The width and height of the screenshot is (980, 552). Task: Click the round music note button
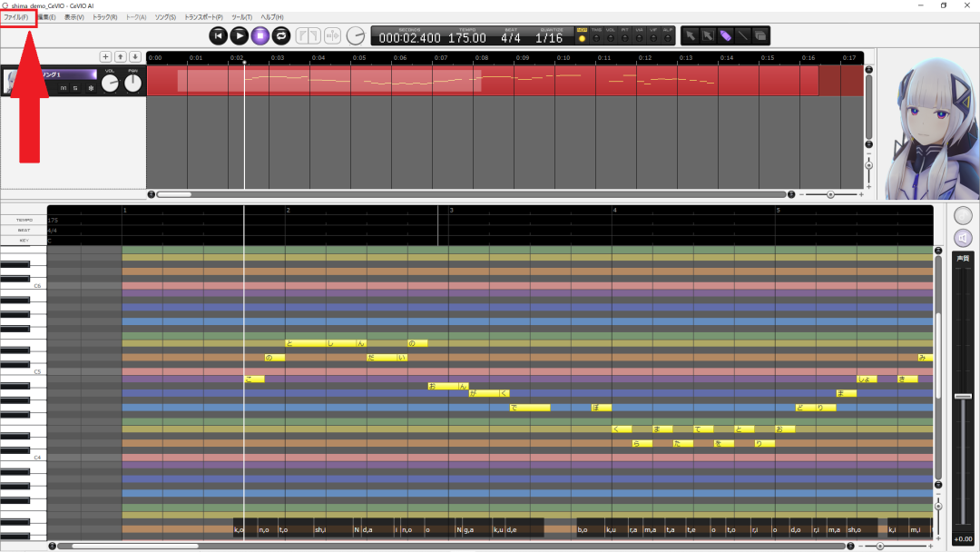tap(963, 216)
